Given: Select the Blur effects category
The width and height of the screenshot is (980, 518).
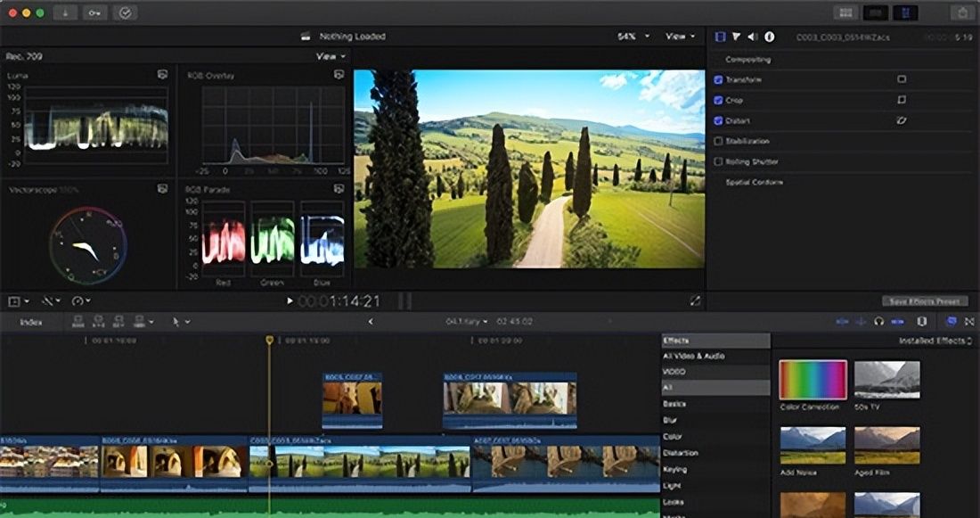Looking at the screenshot, I should tap(671, 420).
